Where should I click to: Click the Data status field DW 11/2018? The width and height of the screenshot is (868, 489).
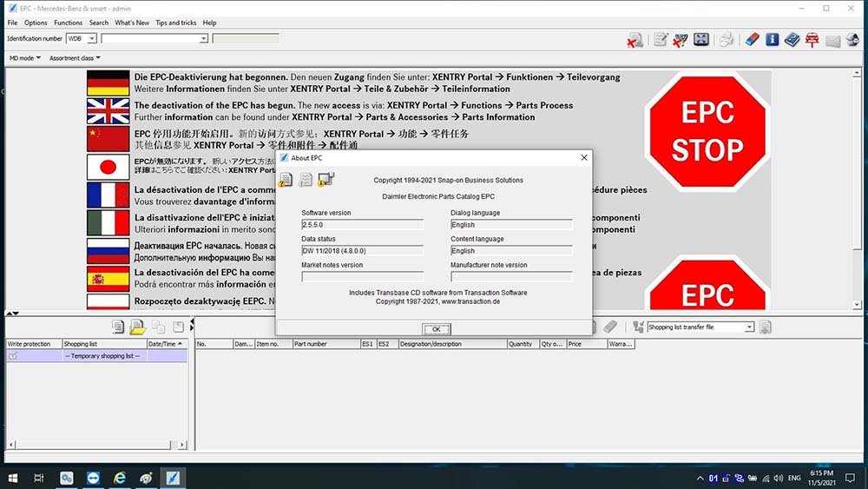point(362,250)
